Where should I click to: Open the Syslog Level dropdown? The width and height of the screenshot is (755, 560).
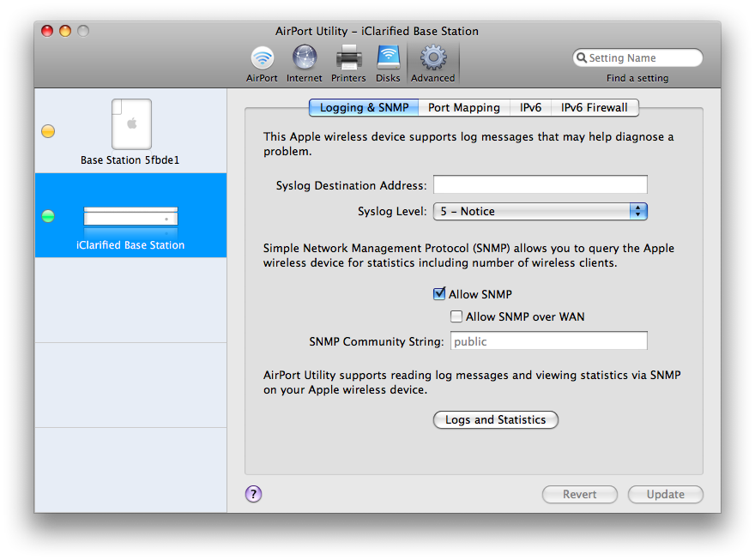tap(541, 211)
